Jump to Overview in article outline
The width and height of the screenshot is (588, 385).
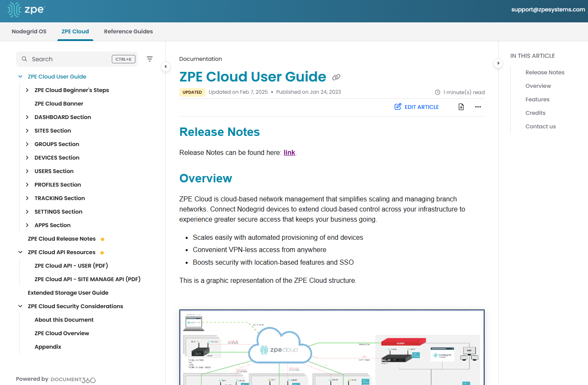538,86
